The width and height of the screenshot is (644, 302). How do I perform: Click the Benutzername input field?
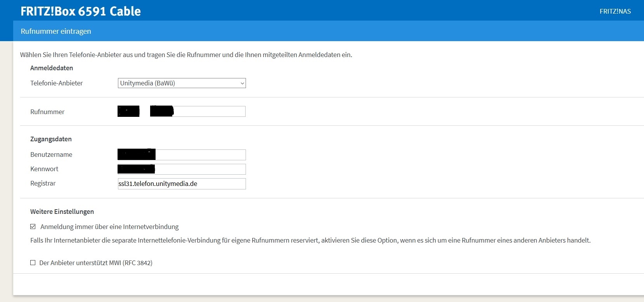(x=182, y=155)
